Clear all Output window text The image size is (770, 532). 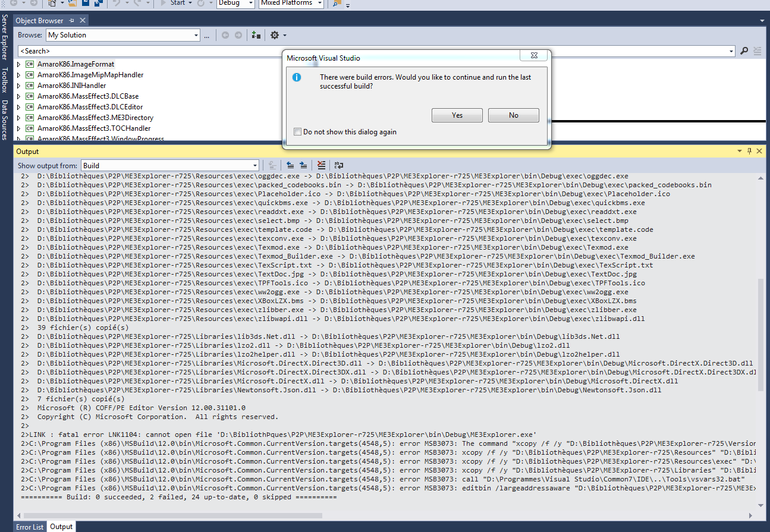point(322,166)
